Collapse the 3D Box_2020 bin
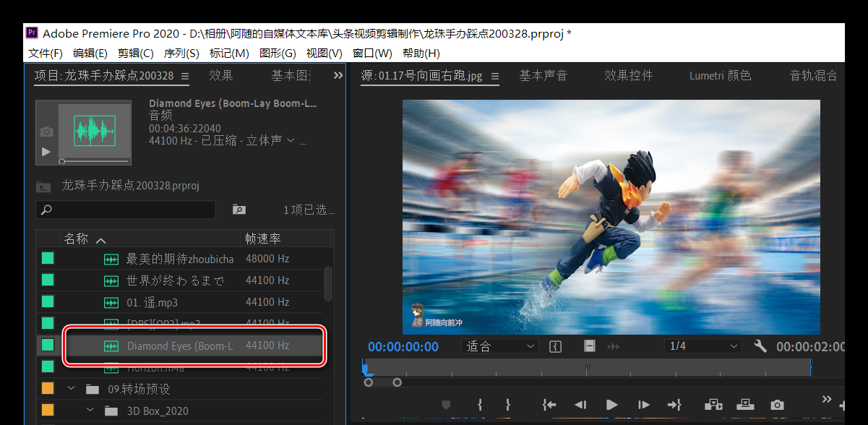Image resolution: width=868 pixels, height=425 pixels. [90, 411]
